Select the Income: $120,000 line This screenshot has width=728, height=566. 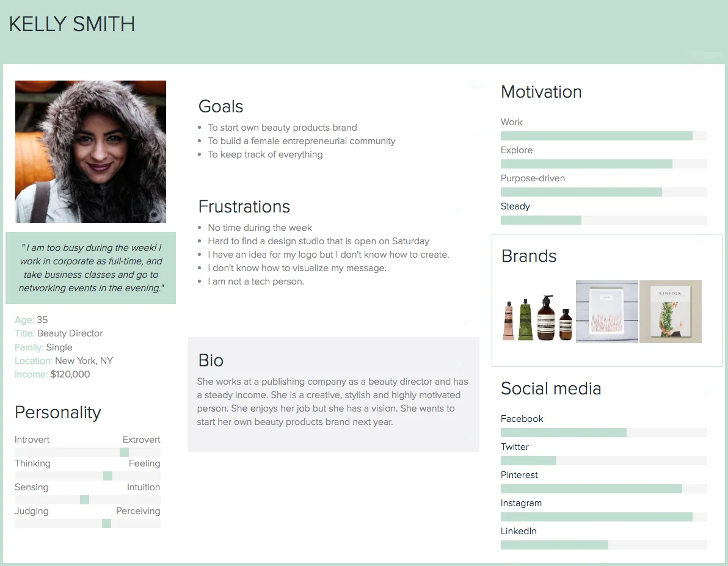click(x=52, y=374)
